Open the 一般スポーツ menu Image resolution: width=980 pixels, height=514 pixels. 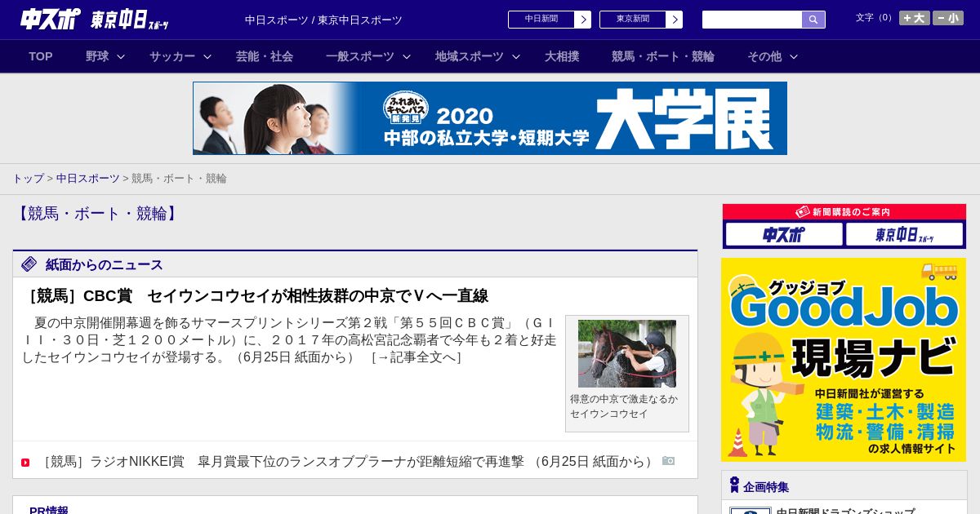(360, 56)
